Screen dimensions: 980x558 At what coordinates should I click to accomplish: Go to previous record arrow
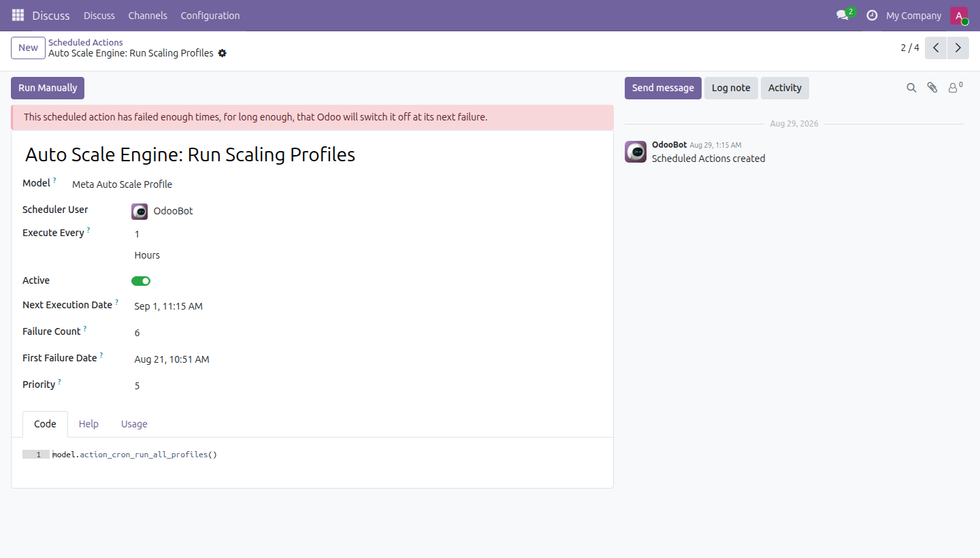tap(936, 48)
